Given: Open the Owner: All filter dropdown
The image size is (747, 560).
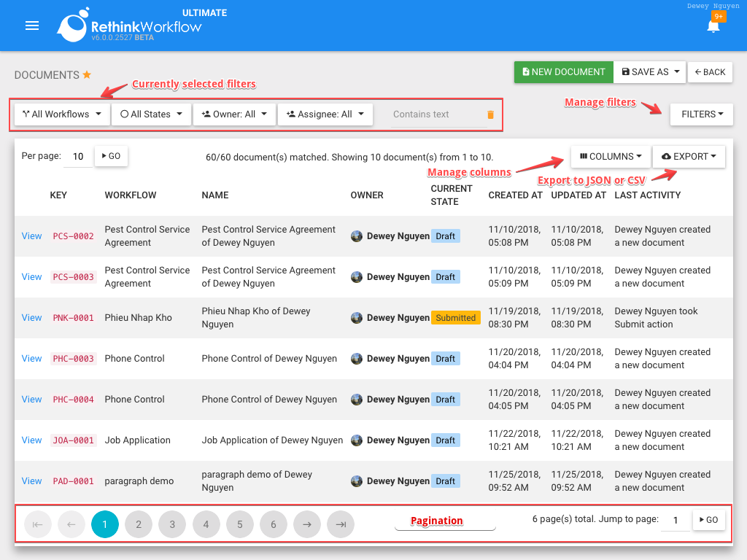Looking at the screenshot, I should point(234,114).
